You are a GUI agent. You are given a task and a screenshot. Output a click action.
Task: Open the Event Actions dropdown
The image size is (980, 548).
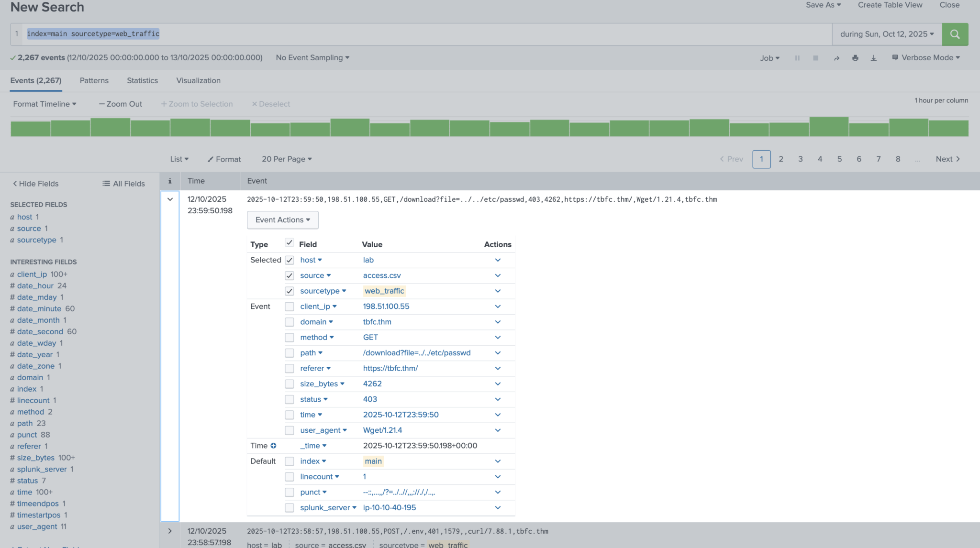pyautogui.click(x=282, y=219)
